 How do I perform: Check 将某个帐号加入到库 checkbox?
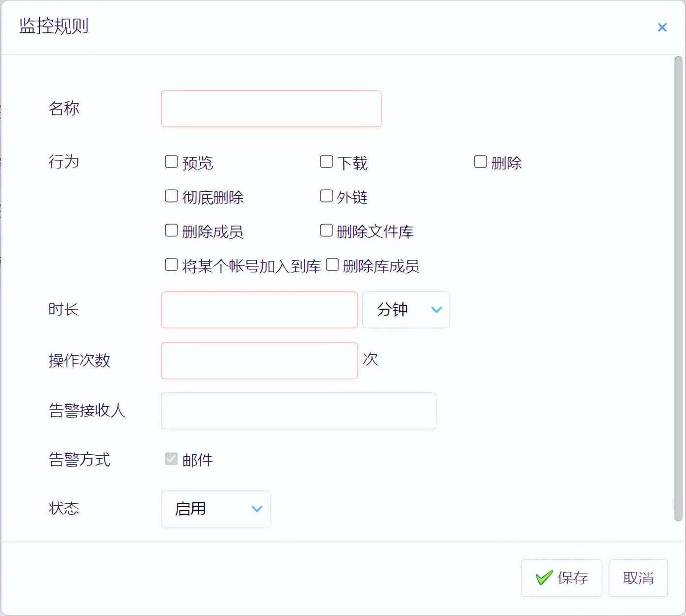(171, 265)
